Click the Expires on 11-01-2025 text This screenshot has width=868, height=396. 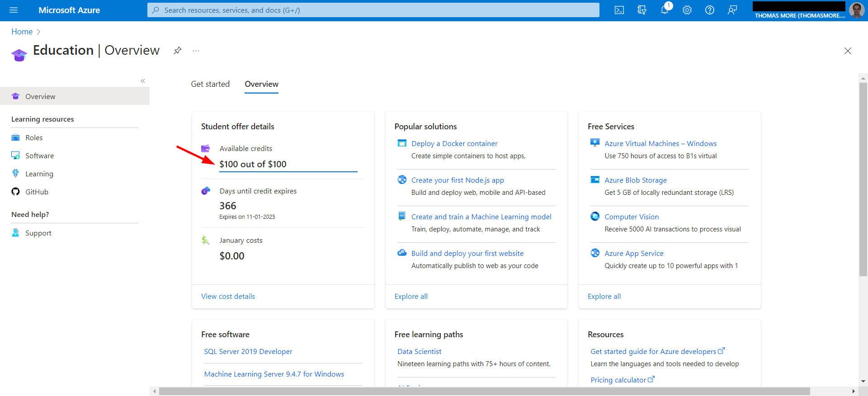coord(247,217)
